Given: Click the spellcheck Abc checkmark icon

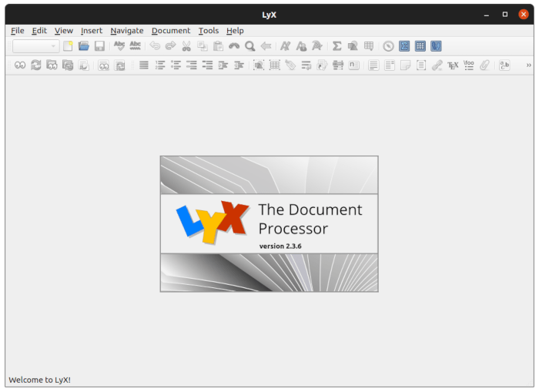Looking at the screenshot, I should tap(119, 46).
